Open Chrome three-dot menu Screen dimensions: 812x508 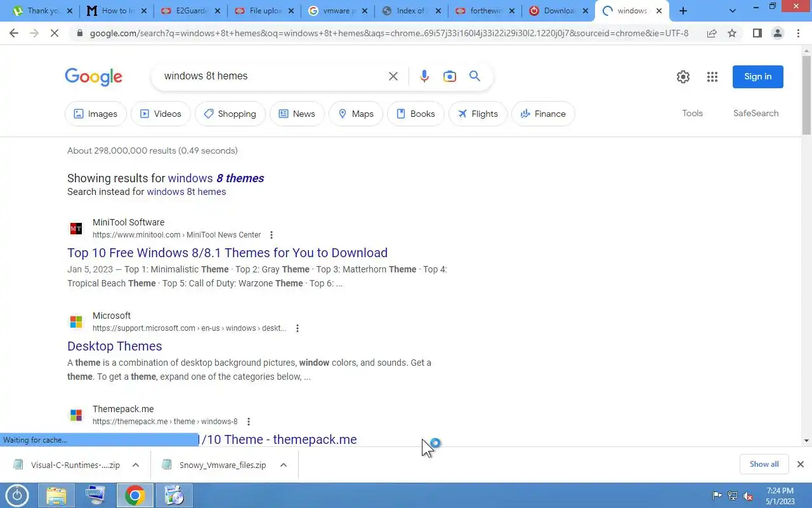tap(797, 33)
